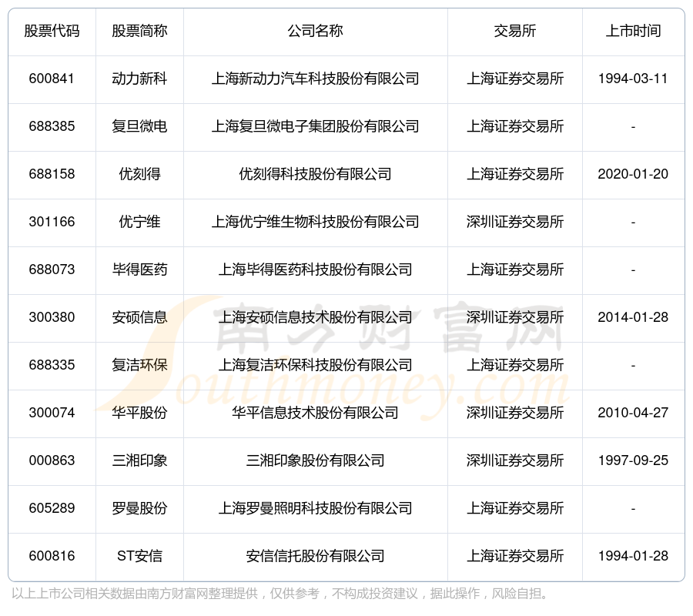
Task: Click the 股票代码 column header
Action: pyautogui.click(x=52, y=31)
